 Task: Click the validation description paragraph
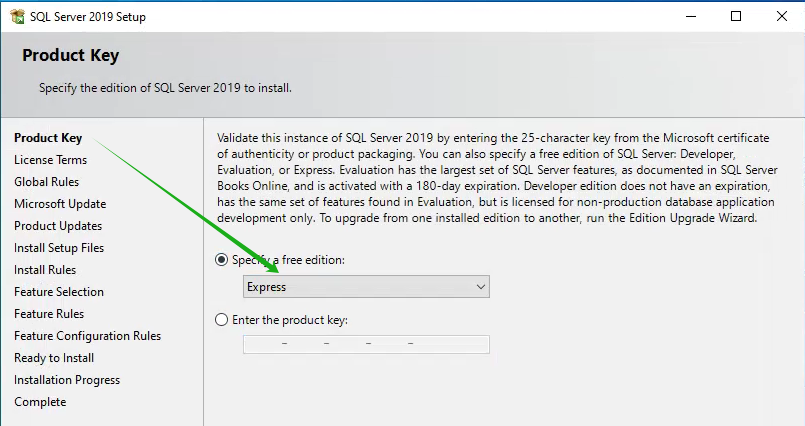pos(497,178)
